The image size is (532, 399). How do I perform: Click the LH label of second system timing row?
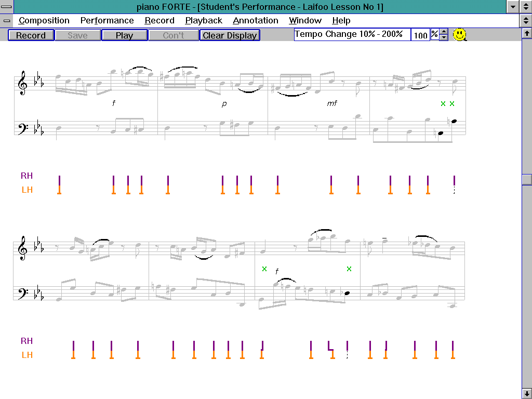[27, 355]
